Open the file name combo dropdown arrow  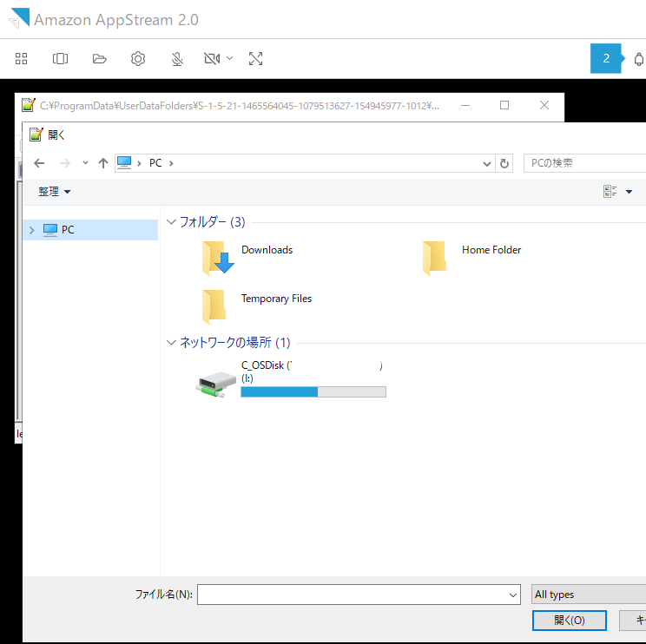[x=513, y=595]
